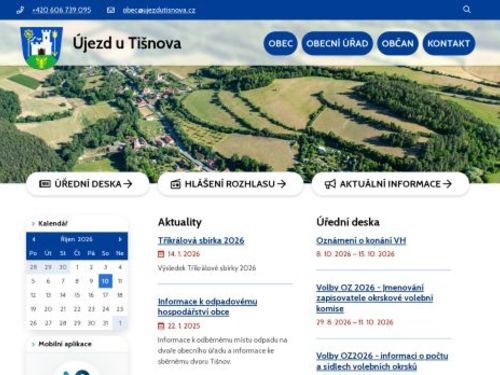Click the arrow after AKTUÁLNÍ INFORMACE
The height and width of the screenshot is (375, 500).
447,184
